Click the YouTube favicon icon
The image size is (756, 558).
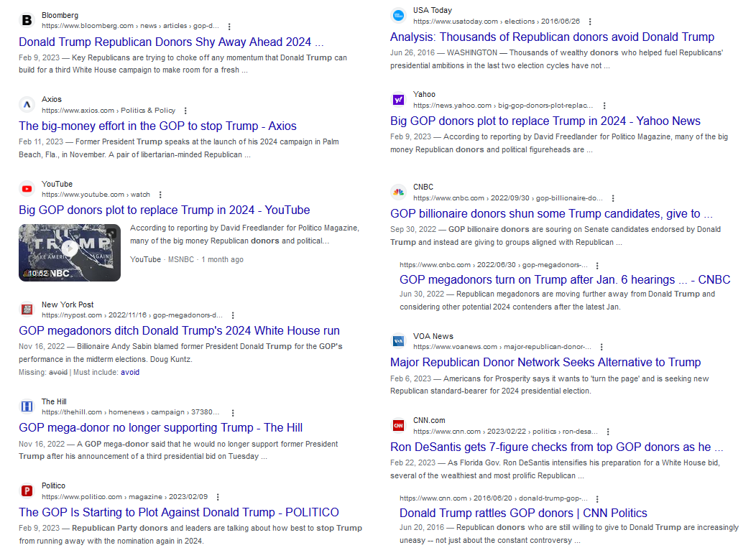[27, 189]
